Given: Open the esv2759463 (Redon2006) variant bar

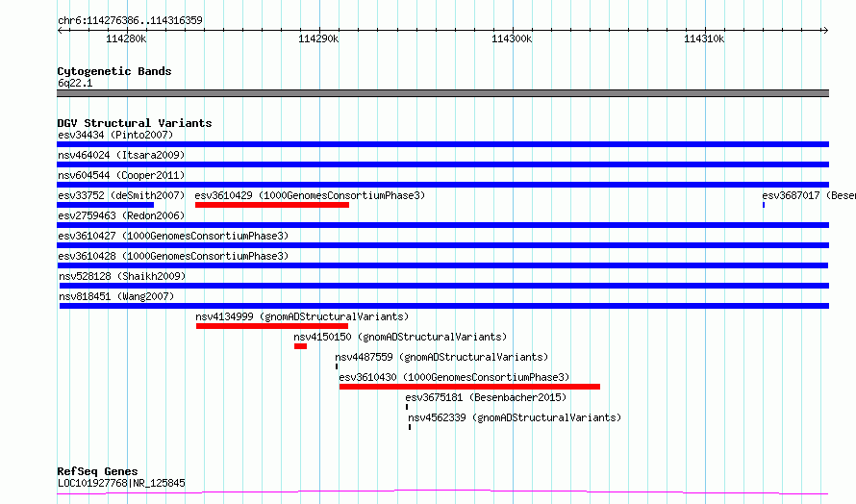Looking at the screenshot, I should click(442, 225).
